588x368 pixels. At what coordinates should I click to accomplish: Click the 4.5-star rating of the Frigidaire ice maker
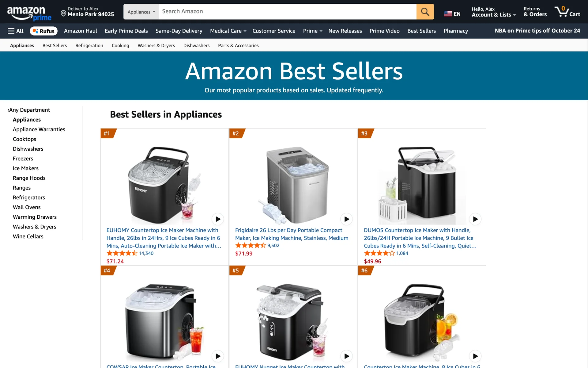point(251,245)
